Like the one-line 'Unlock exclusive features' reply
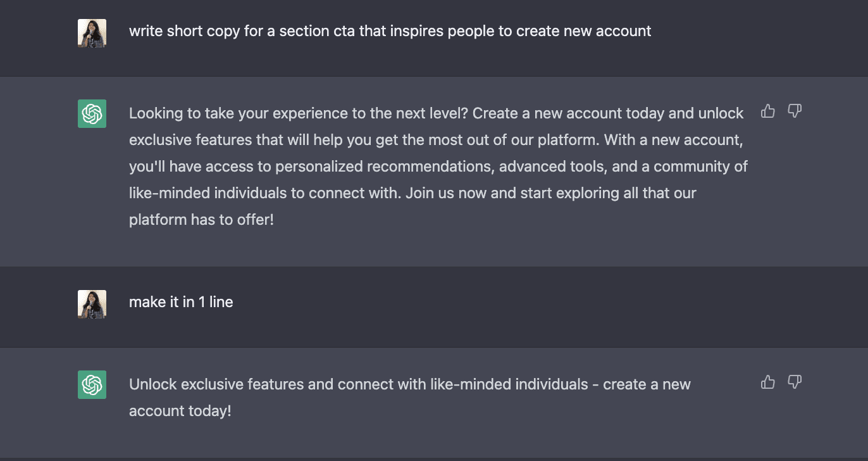Screen dimensions: 868x461 [x=768, y=382]
